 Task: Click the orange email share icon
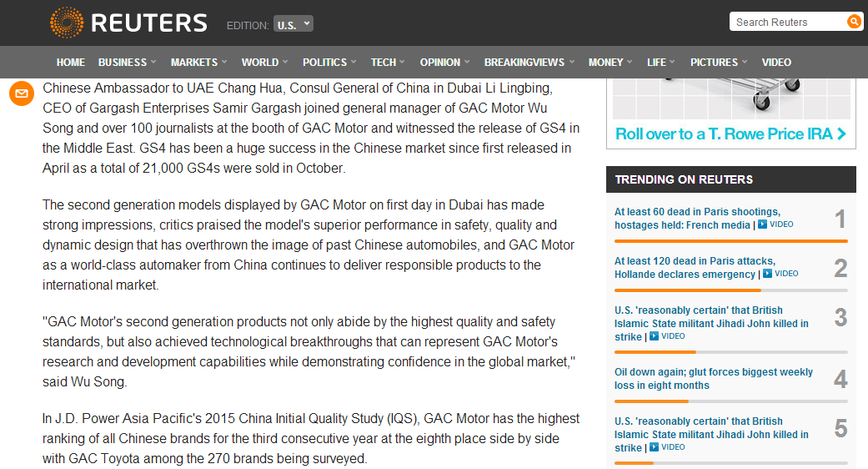point(22,93)
